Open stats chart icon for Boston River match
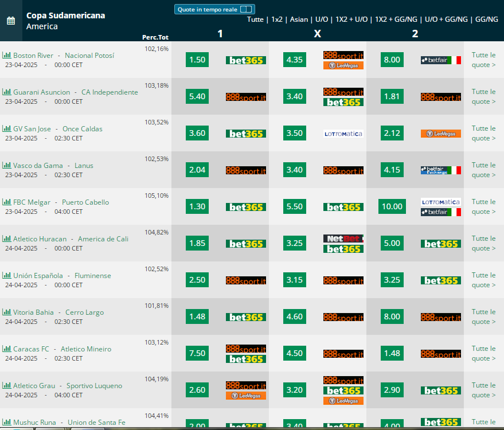Viewport: 504px width, 430px height. tap(6, 55)
